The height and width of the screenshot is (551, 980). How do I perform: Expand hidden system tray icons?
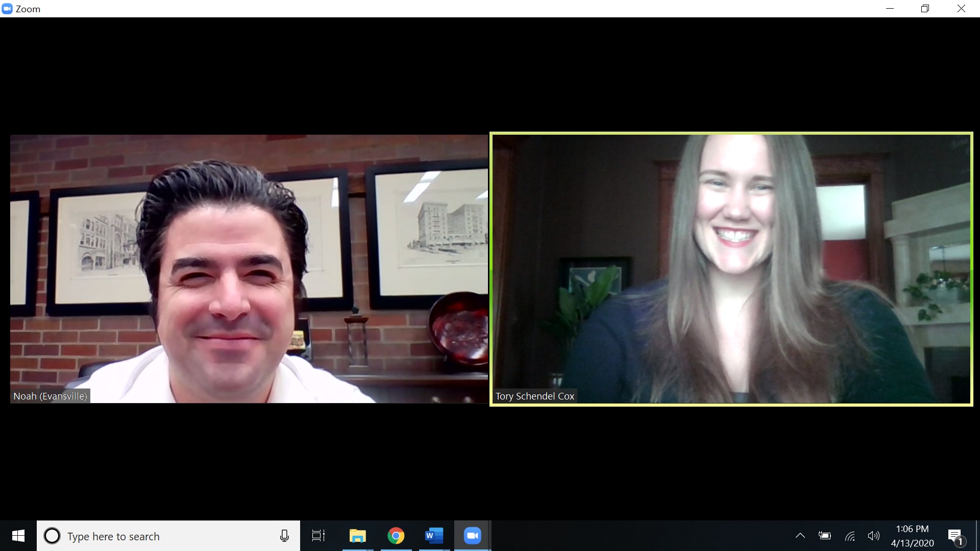[x=800, y=536]
